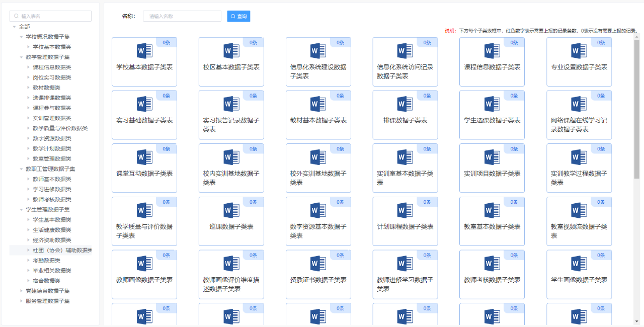Viewport: 644px width, 327px height.
Task: Click the scrollbar down arrow at bottom
Action: coord(636,321)
